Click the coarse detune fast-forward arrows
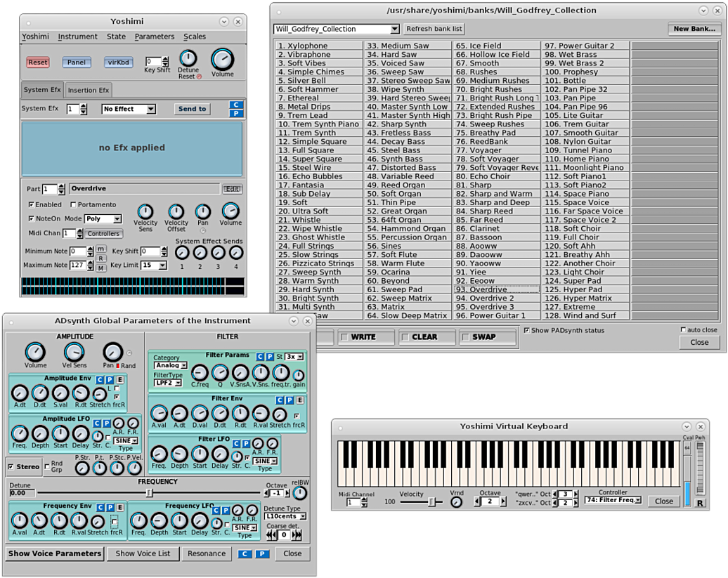 297,535
